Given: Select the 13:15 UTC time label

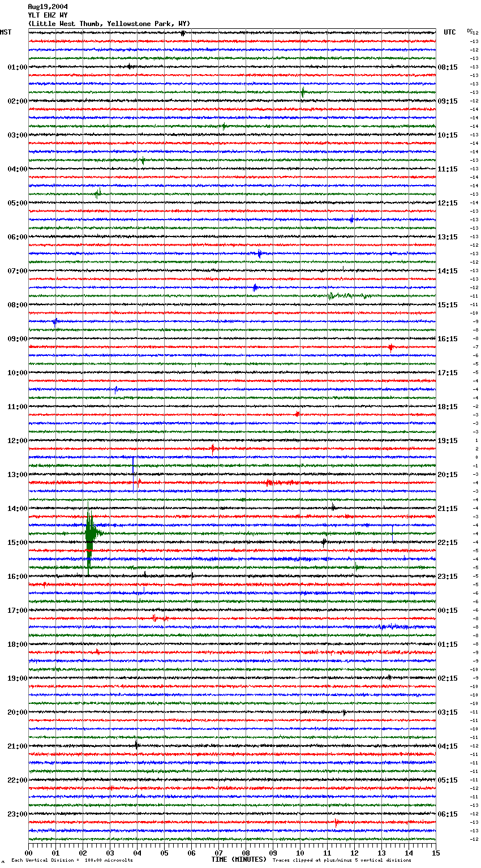Looking at the screenshot, I should pyautogui.click(x=448, y=237).
